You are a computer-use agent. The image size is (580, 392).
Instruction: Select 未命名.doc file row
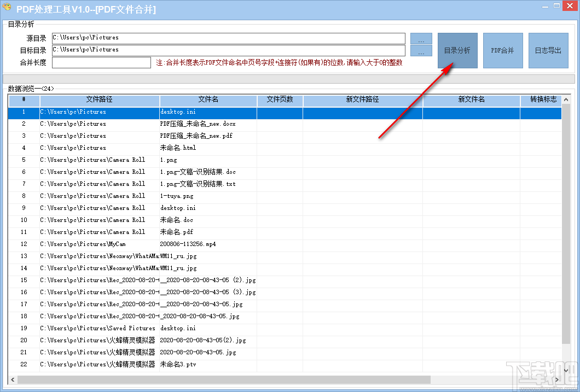click(285, 220)
